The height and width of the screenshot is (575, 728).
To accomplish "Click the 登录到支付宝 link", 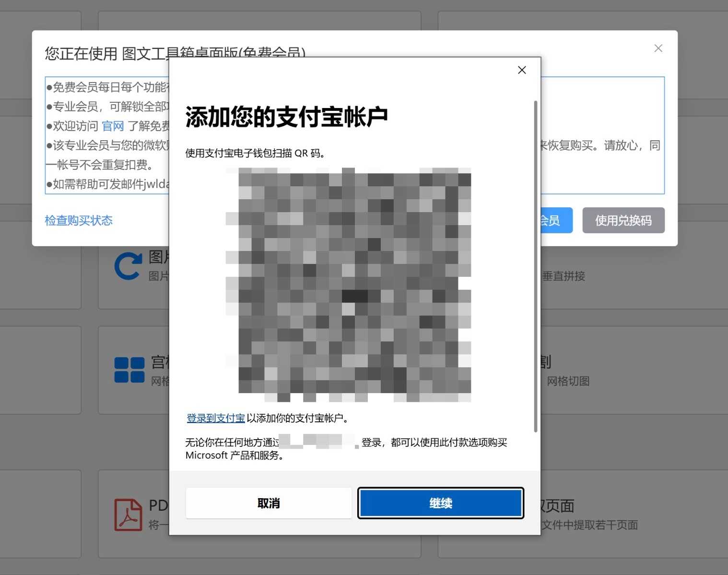I will [x=215, y=418].
